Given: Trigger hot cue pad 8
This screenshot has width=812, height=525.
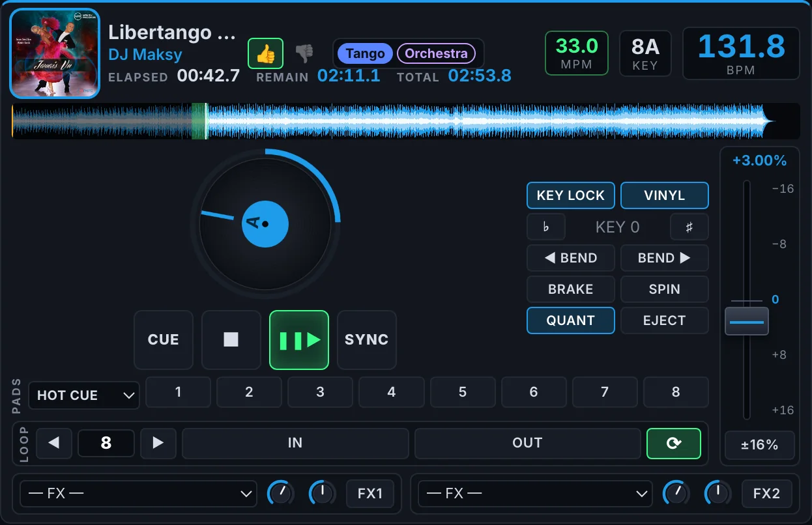Looking at the screenshot, I should click(x=676, y=392).
